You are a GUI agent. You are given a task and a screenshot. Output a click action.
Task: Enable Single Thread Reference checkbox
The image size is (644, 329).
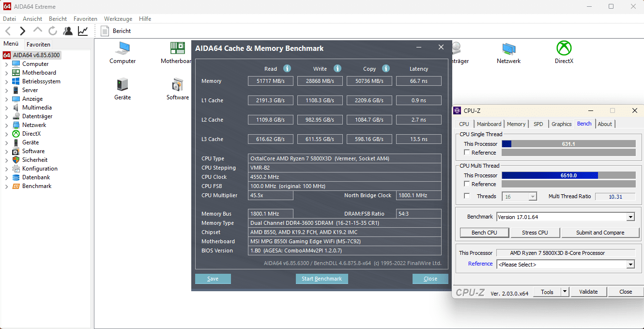click(x=467, y=153)
